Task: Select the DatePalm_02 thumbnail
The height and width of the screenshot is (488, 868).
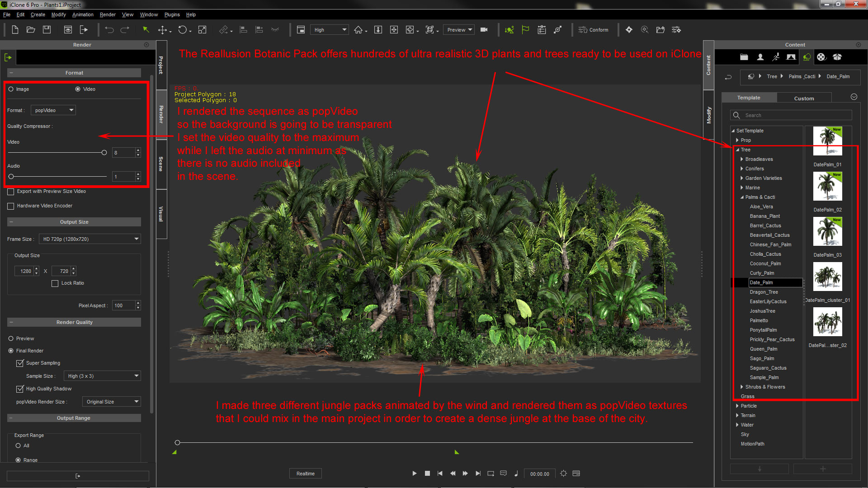Action: [827, 186]
